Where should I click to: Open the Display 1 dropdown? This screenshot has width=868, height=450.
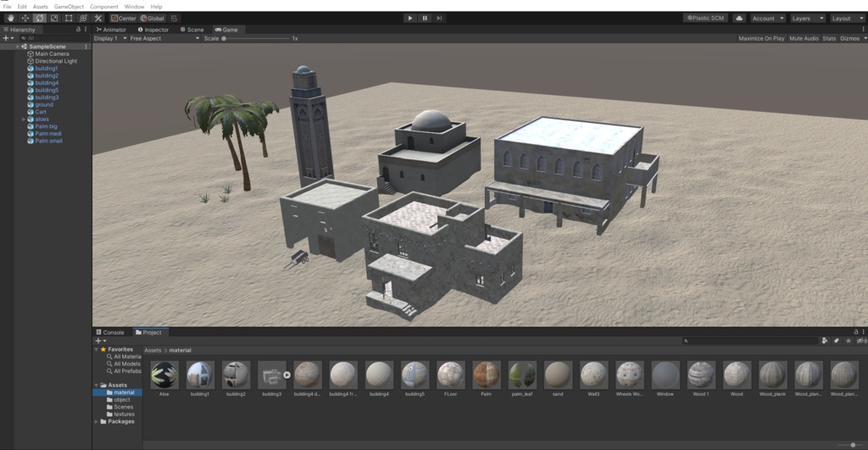coord(110,38)
